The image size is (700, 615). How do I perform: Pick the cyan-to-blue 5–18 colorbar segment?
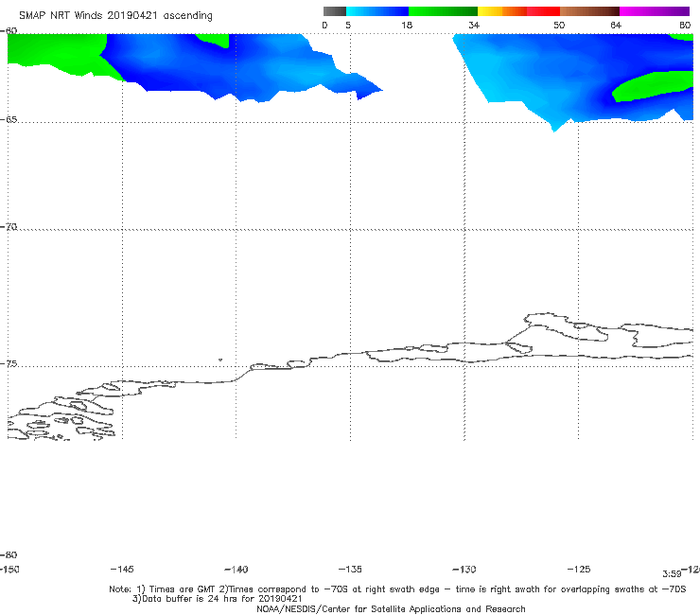377,11
